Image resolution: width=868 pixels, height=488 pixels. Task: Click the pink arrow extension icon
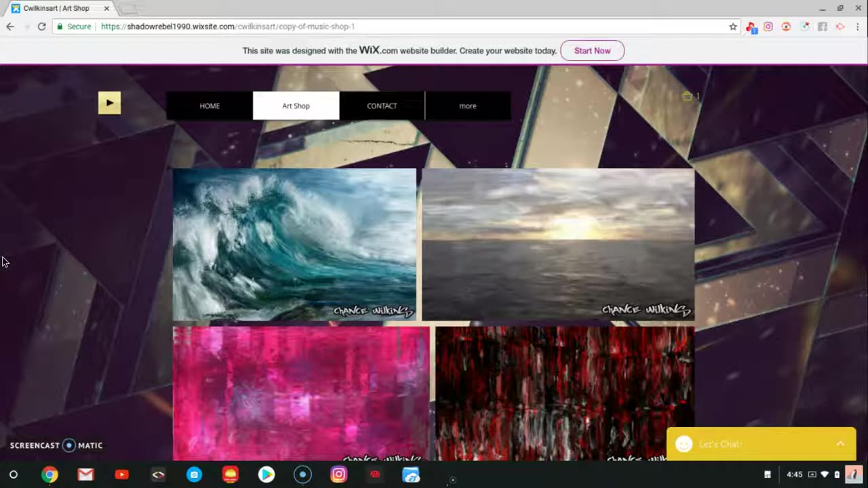840,26
